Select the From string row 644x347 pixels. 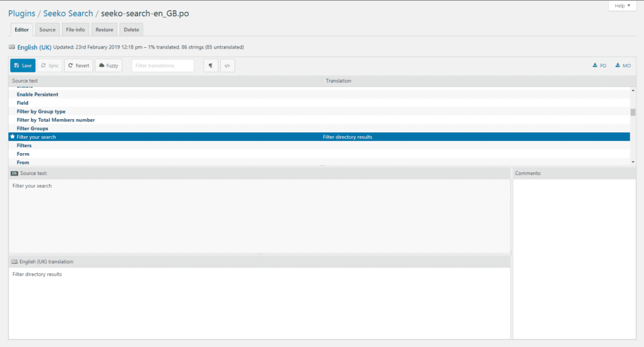319,162
